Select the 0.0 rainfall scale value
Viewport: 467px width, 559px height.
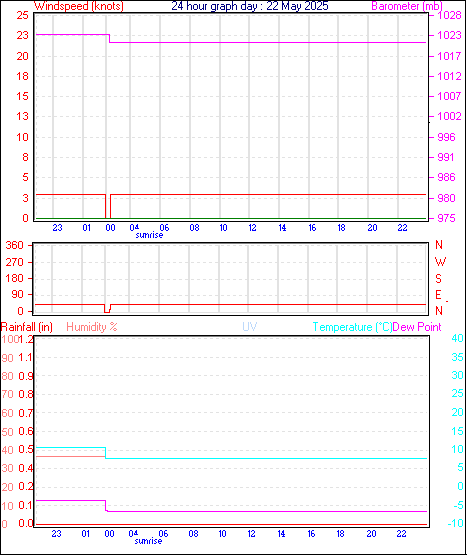tap(26, 524)
